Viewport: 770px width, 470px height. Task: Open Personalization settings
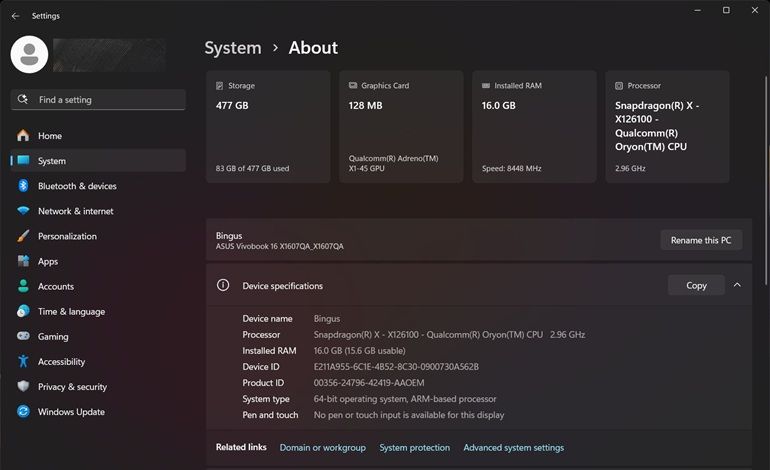98,236
